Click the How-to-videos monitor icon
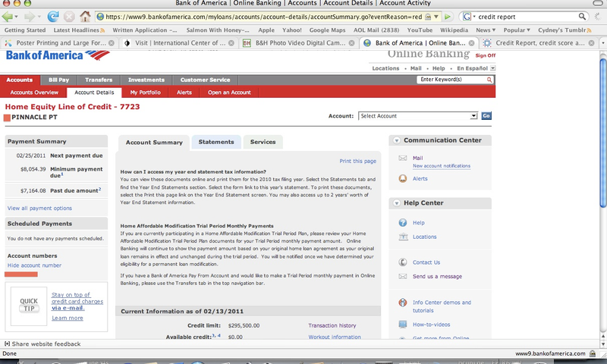607x364 pixels. [x=403, y=324]
